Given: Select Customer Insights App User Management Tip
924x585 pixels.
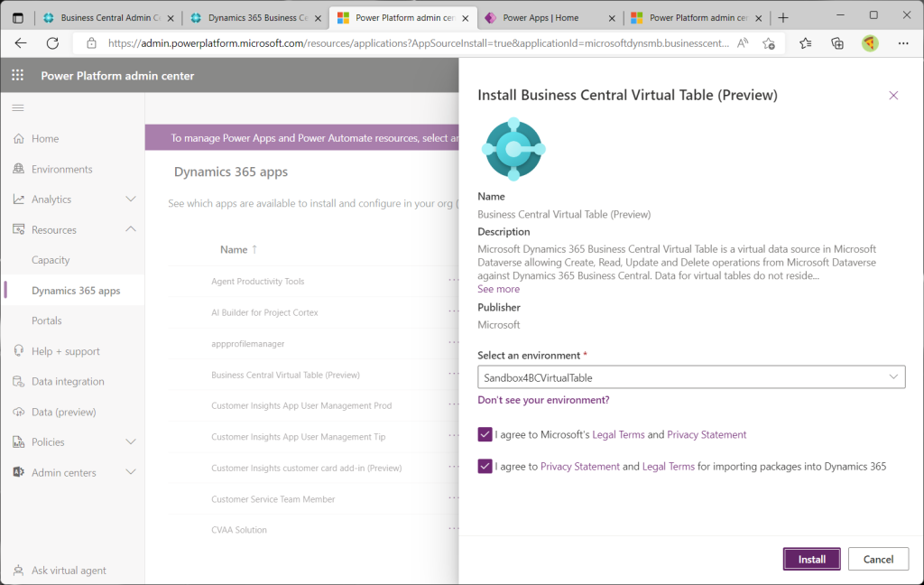Looking at the screenshot, I should point(298,437).
